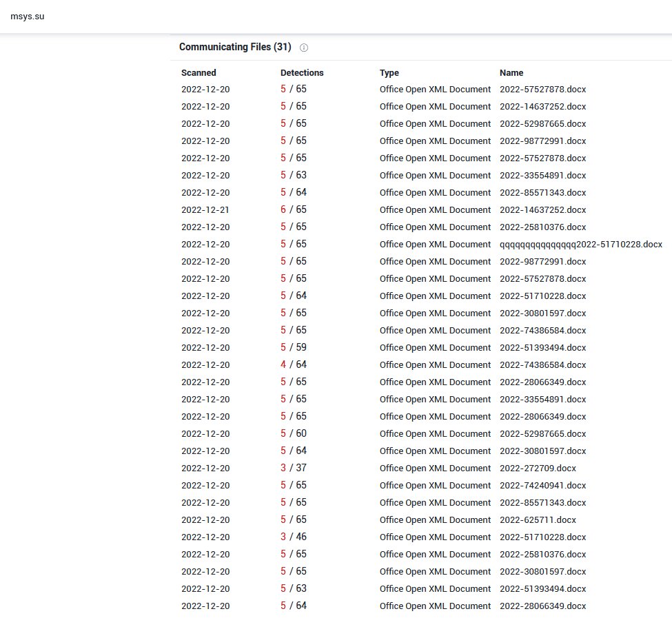Open 2022-52987665.docx with 5 / 65 detections
The width and height of the screenshot is (672, 618).
[x=542, y=124]
